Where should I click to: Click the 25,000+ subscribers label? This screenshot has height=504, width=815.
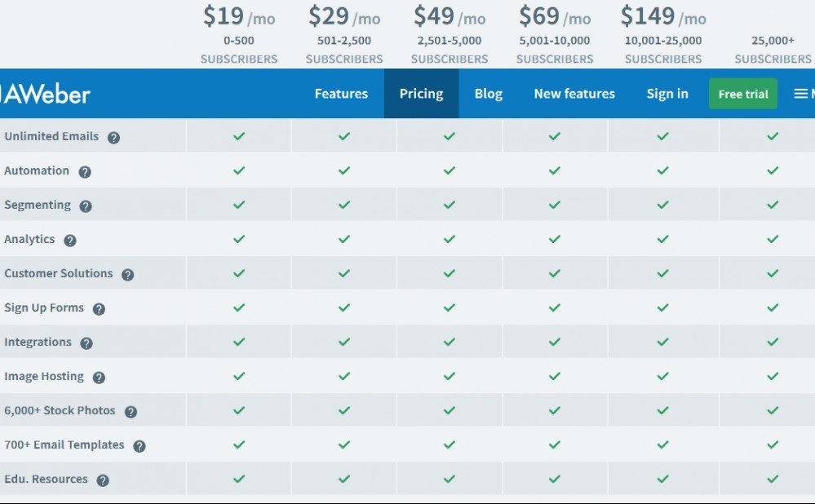point(773,50)
